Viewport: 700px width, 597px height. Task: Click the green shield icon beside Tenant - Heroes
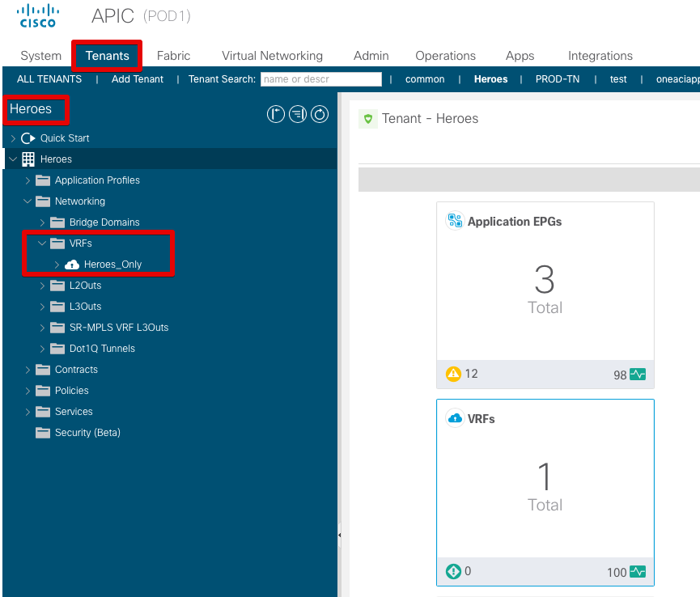click(368, 119)
